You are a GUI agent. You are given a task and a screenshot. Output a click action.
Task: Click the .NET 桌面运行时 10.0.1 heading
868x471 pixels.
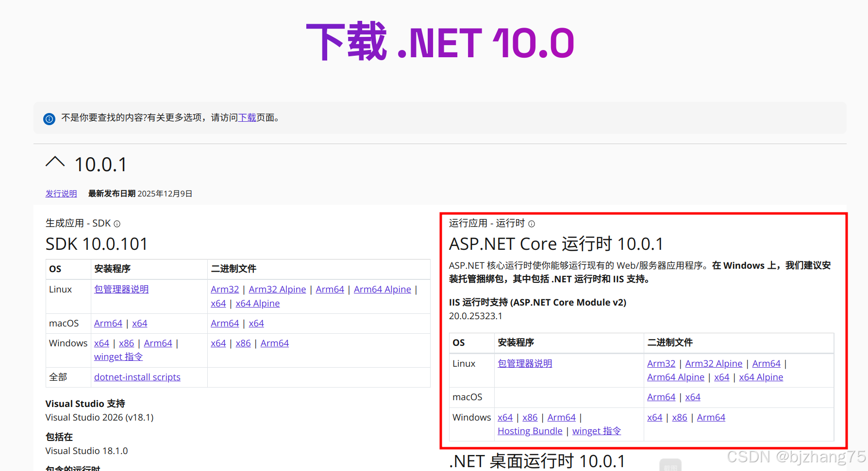click(537, 461)
